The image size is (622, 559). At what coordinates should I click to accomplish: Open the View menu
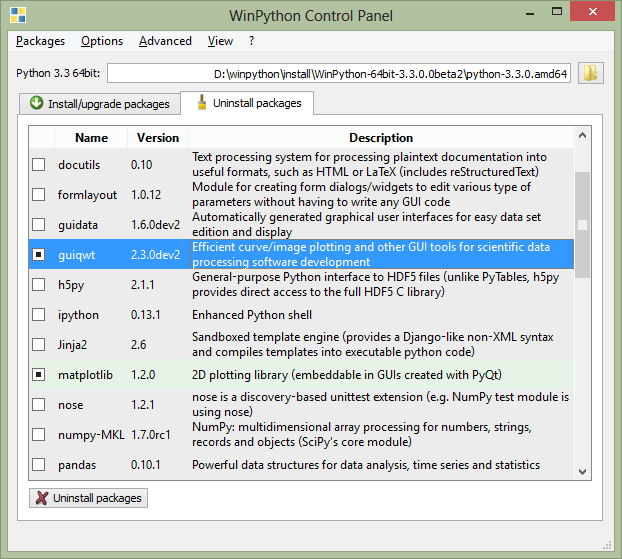[220, 41]
